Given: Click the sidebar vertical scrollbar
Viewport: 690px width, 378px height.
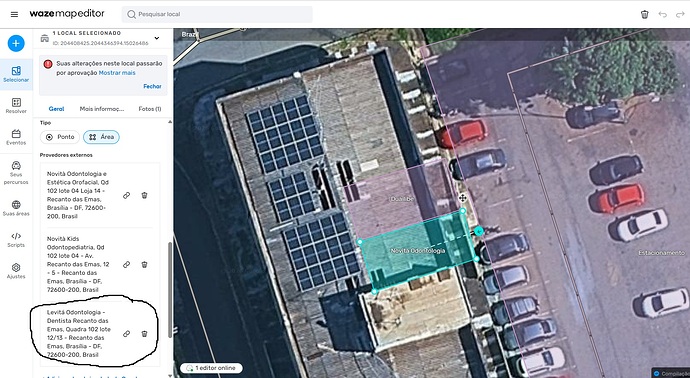Looking at the screenshot, I should pyautogui.click(x=170, y=290).
